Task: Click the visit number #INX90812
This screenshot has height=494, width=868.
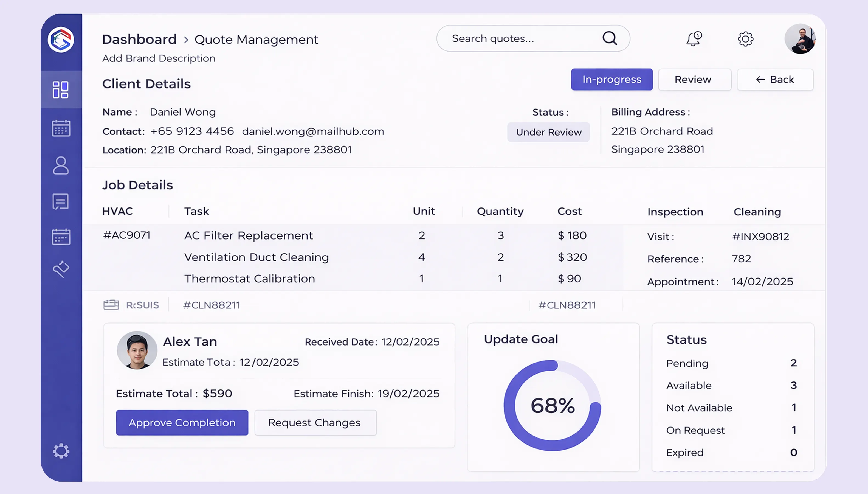Action: (760, 237)
